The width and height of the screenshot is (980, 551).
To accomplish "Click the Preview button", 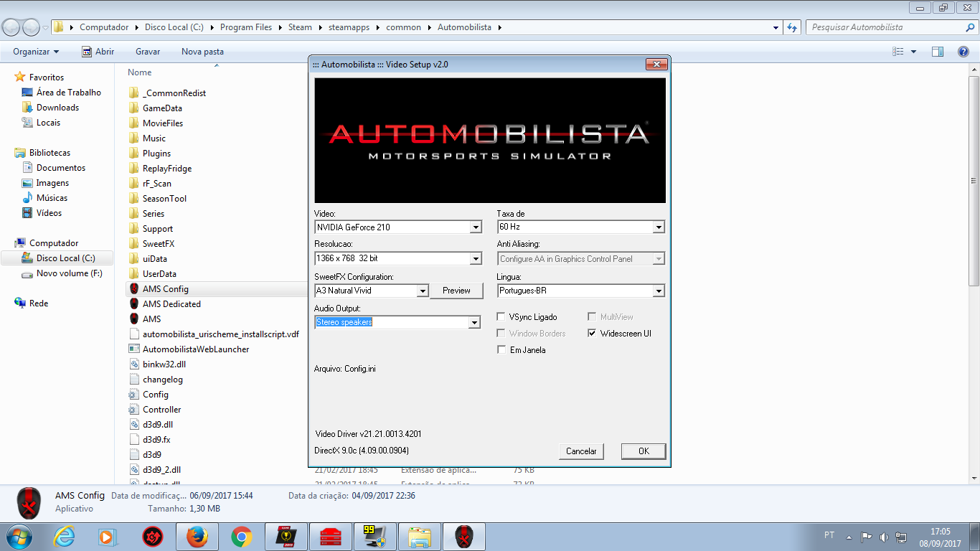I will coord(456,291).
